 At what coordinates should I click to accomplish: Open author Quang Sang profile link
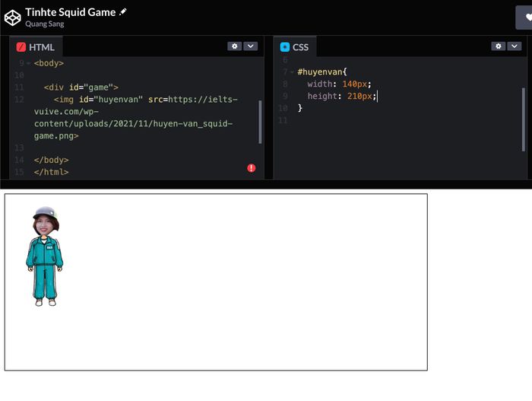click(x=44, y=24)
